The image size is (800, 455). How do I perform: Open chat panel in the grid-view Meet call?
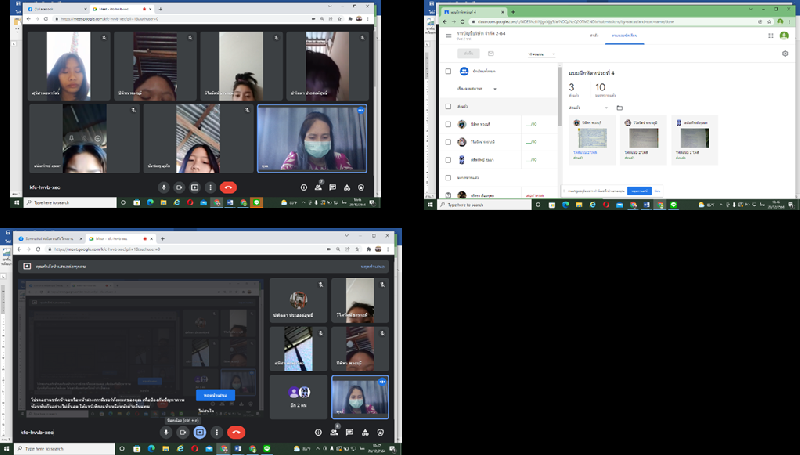coord(332,187)
